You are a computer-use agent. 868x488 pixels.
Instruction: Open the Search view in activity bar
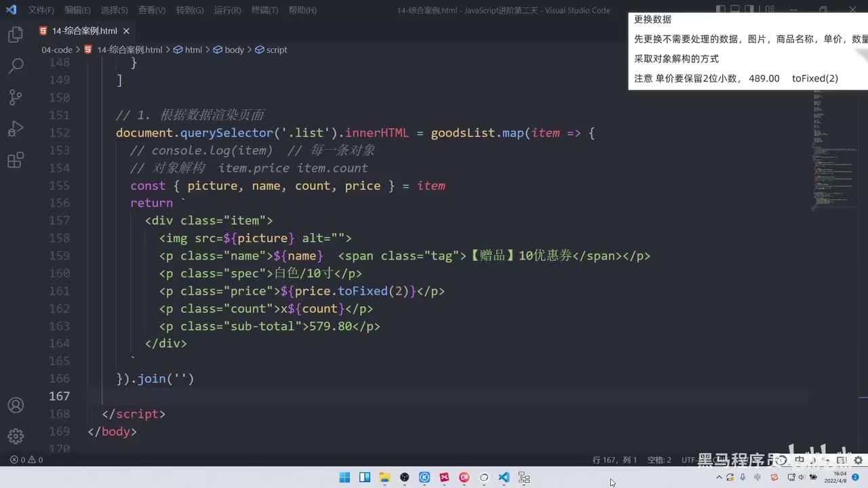pos(15,66)
